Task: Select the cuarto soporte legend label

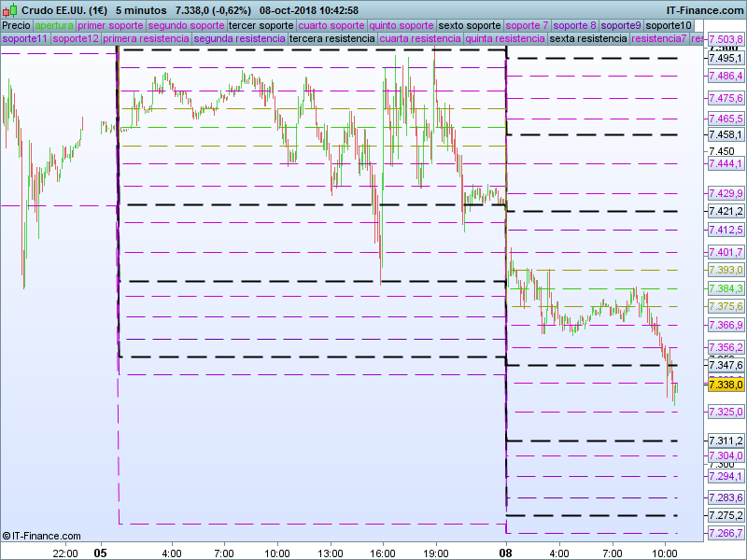Action: click(331, 25)
